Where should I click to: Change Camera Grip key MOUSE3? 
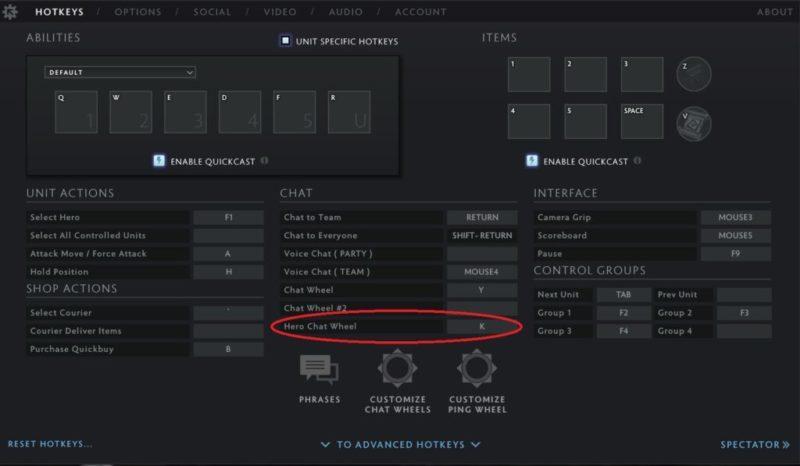click(x=735, y=217)
